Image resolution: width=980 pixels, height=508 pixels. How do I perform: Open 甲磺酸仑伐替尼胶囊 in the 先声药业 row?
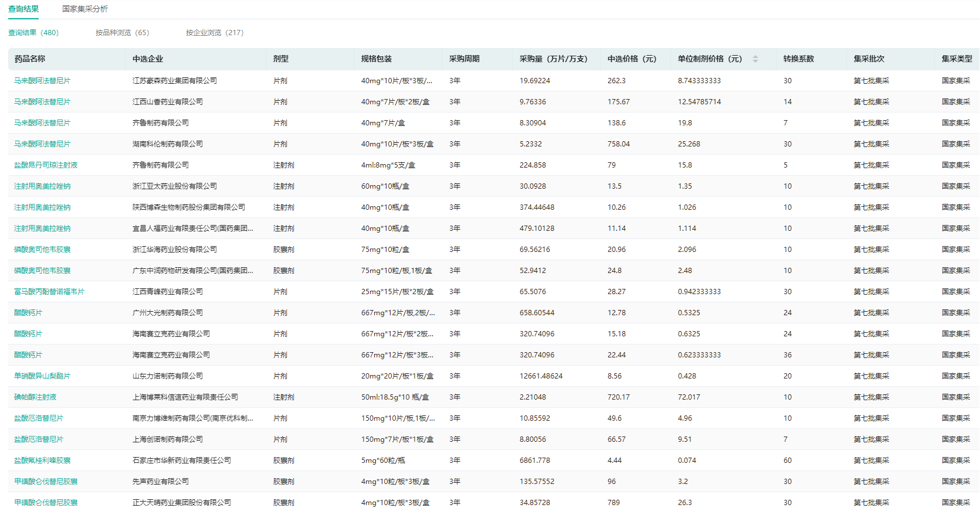point(46,482)
